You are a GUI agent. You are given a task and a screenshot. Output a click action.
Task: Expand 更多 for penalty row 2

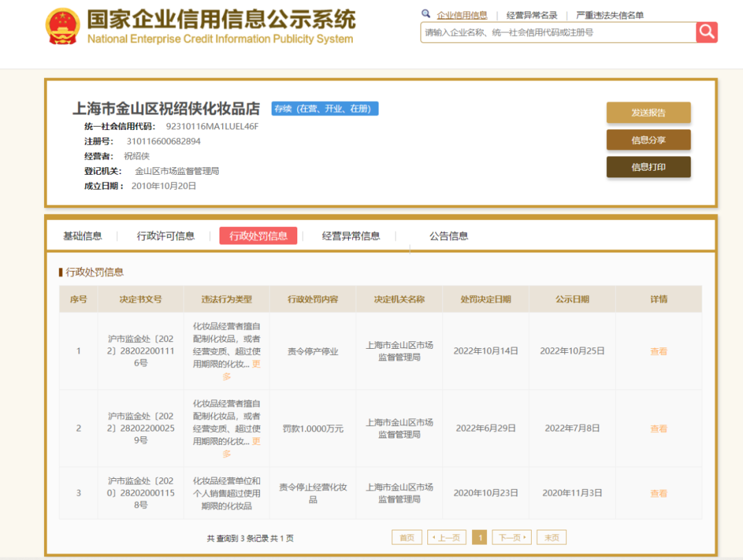point(256,441)
